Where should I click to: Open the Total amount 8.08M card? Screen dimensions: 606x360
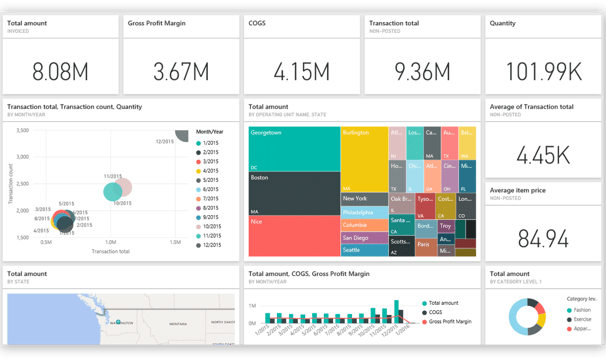click(x=61, y=55)
